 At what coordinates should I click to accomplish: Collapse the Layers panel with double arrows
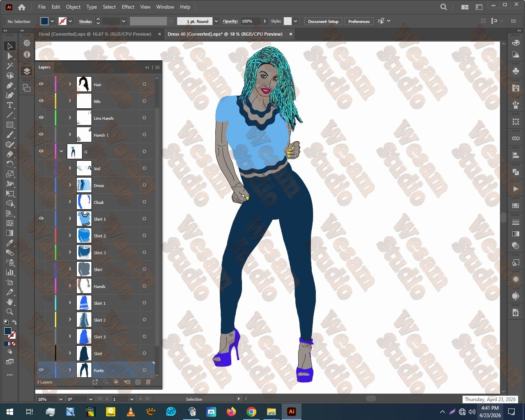pyautogui.click(x=147, y=67)
